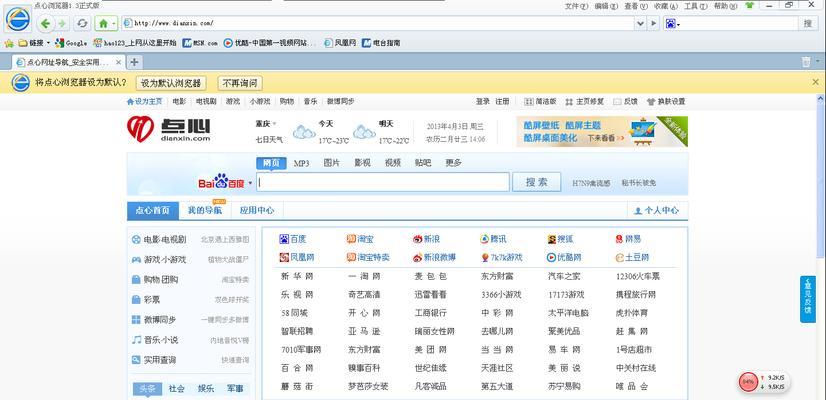This screenshot has height=400, width=826.
Task: Open the 帮助 menu
Action: (x=725, y=6)
